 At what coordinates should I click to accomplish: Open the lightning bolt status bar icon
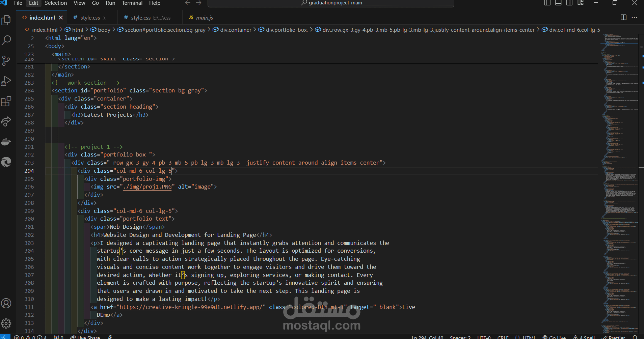(x=110, y=337)
